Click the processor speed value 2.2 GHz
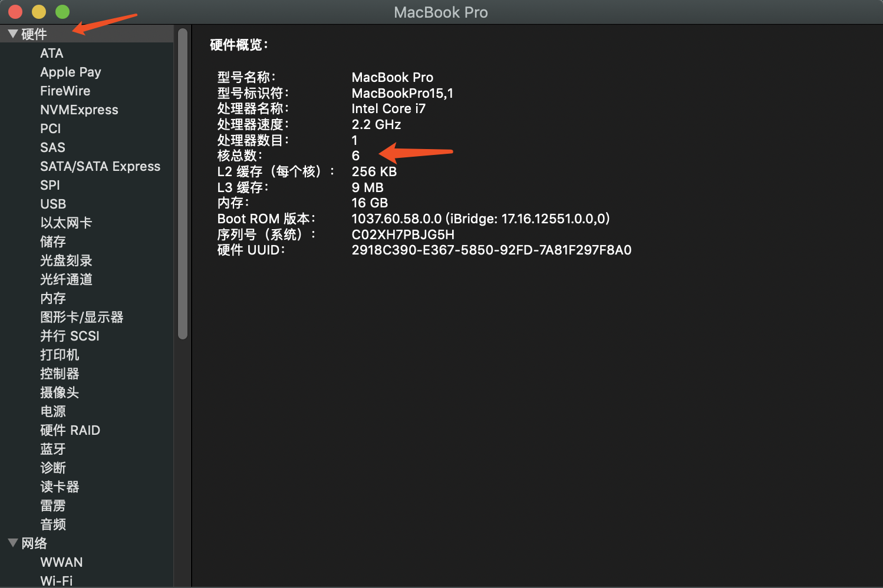The image size is (883, 588). pos(376,124)
